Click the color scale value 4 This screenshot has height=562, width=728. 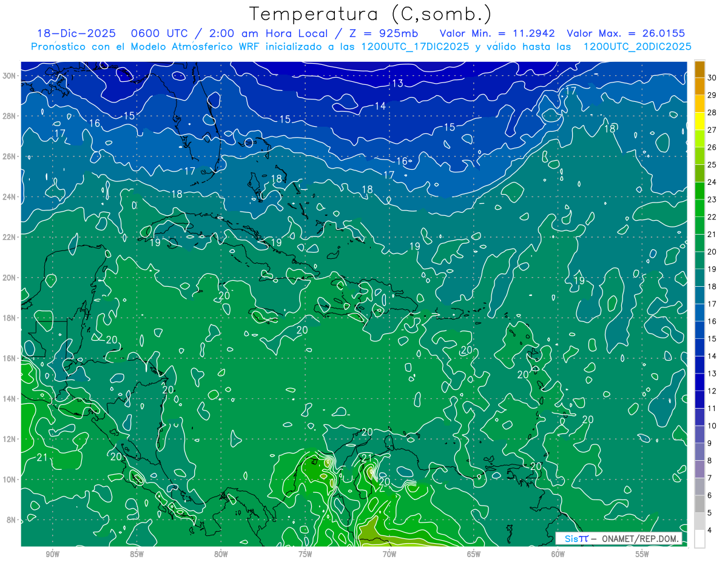[x=710, y=530]
